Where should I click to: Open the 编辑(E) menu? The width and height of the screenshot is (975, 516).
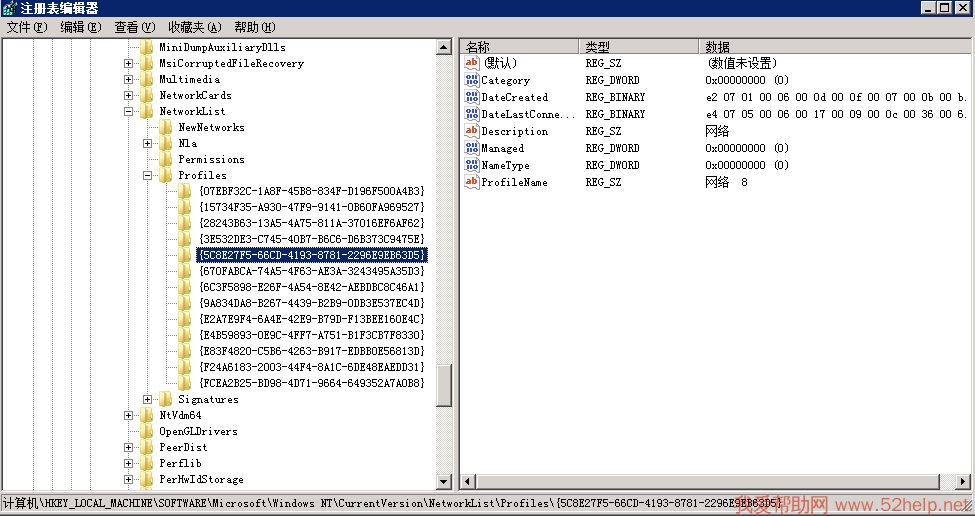point(80,27)
